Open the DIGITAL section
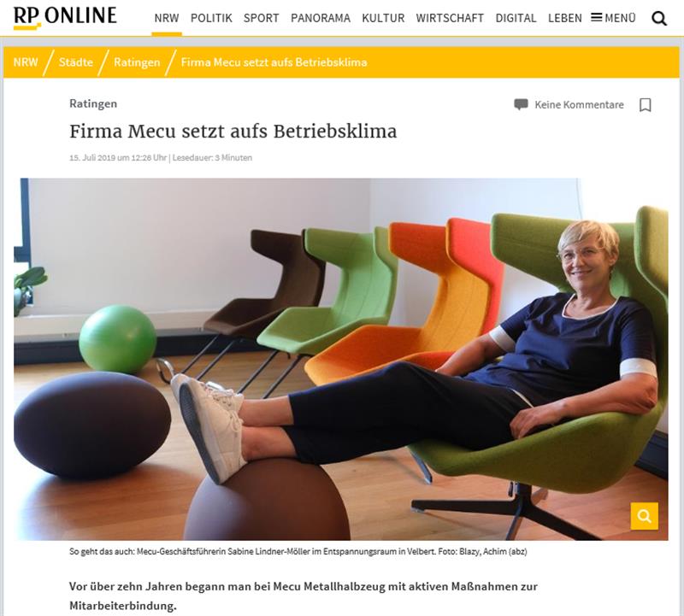This screenshot has height=616, width=684. click(516, 18)
